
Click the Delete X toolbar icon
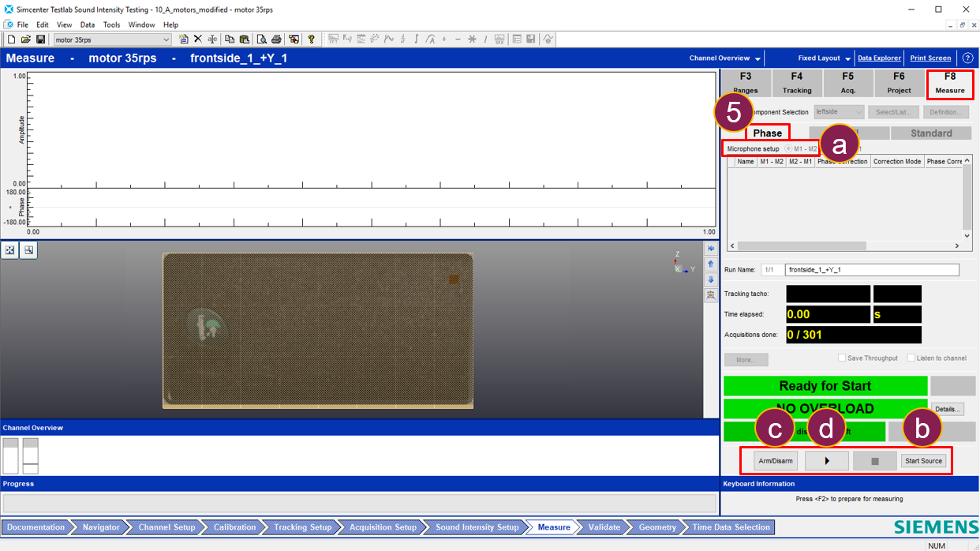(x=198, y=39)
